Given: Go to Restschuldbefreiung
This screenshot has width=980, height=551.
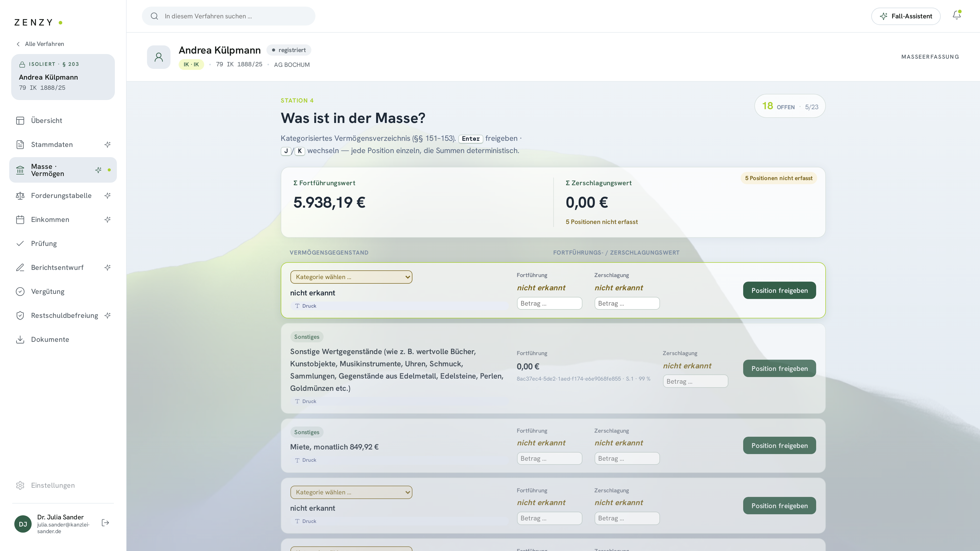Looking at the screenshot, I should coord(63,315).
